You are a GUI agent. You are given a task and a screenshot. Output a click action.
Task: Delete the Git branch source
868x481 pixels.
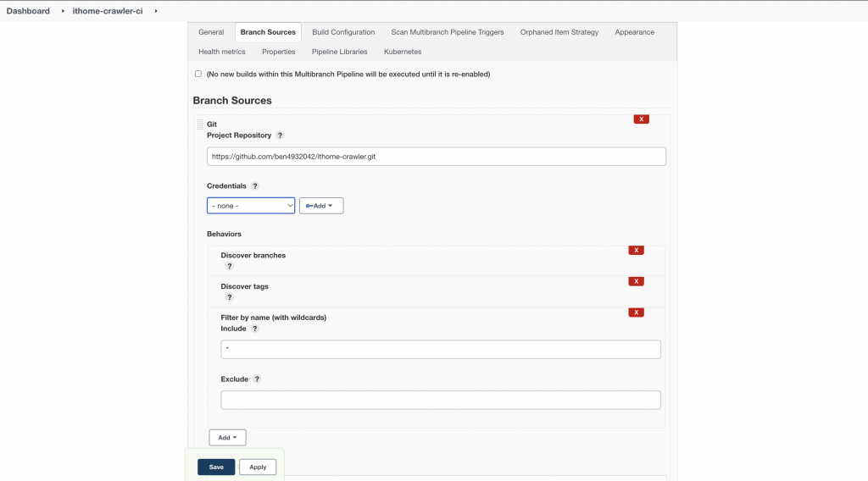point(642,119)
